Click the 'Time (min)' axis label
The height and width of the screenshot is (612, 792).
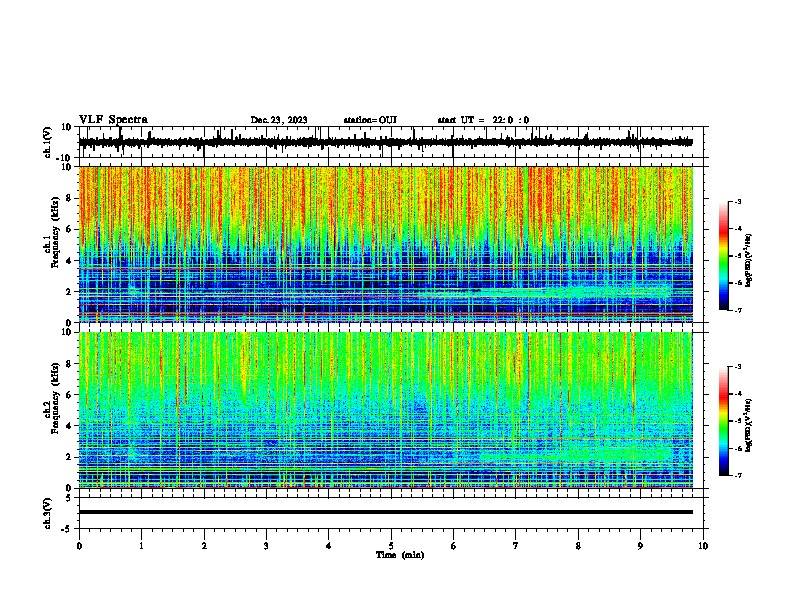pos(400,555)
